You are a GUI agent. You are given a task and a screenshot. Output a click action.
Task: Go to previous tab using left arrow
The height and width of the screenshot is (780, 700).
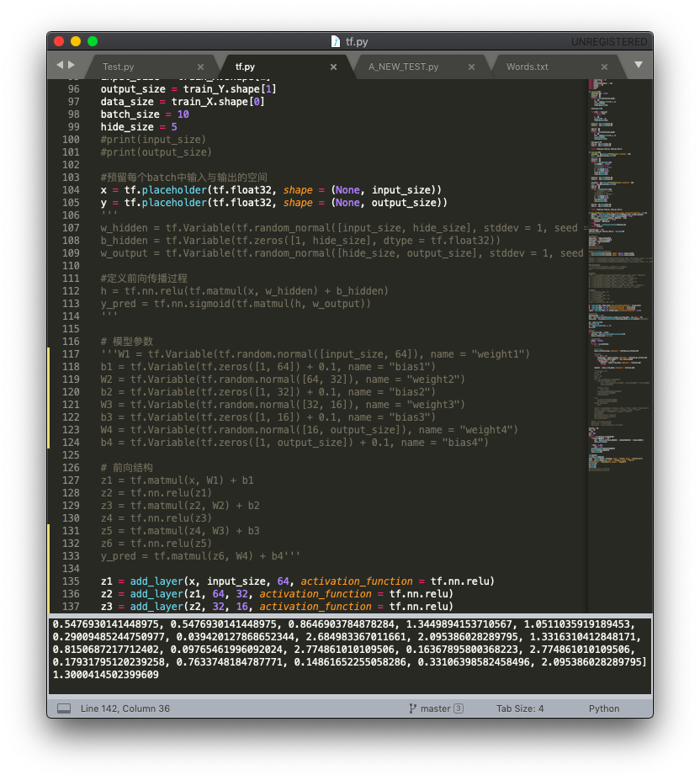(x=60, y=65)
